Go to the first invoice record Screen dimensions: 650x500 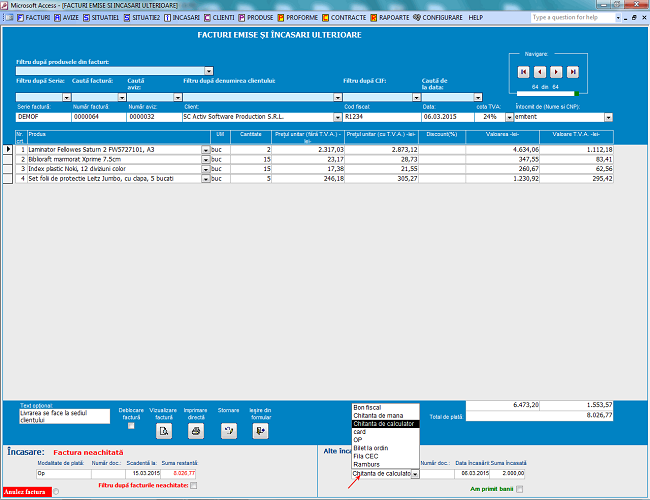(523, 72)
